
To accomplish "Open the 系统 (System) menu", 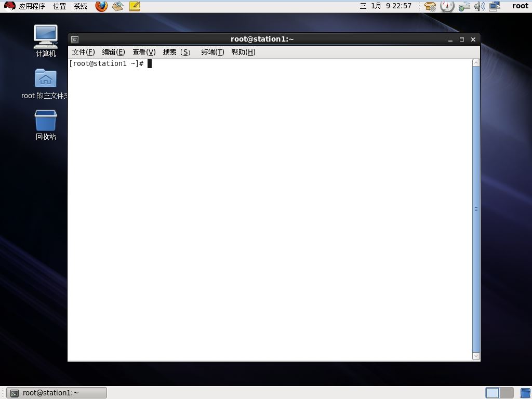I will [81, 6].
